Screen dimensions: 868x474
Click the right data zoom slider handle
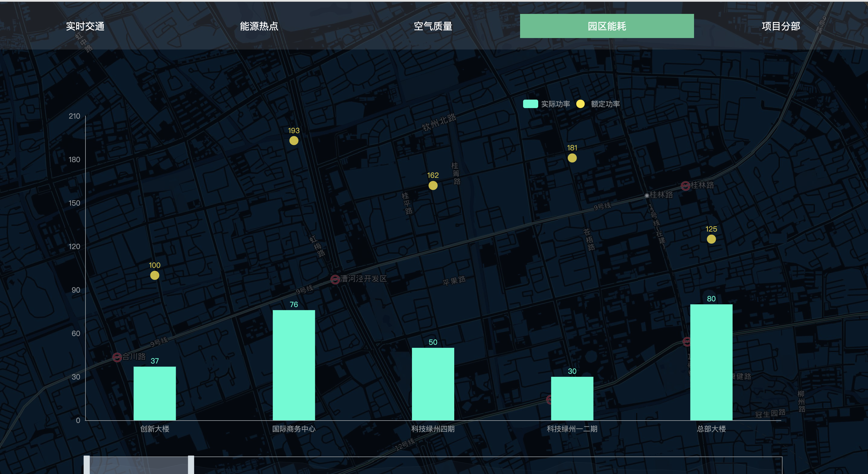coord(191,465)
